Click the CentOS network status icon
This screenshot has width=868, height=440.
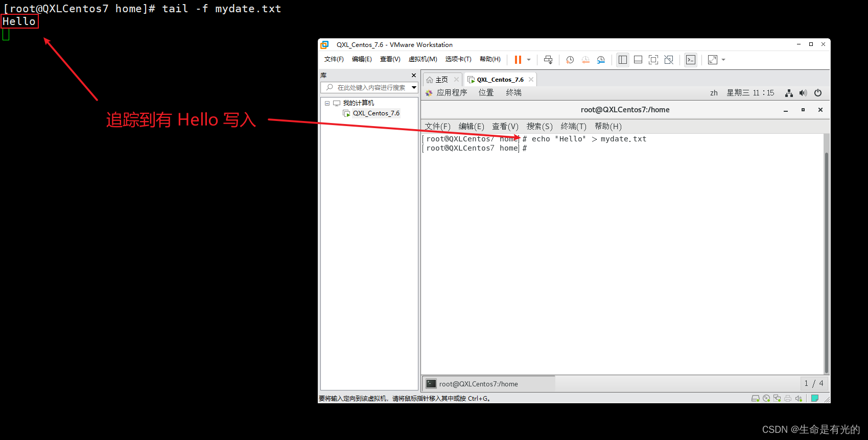[789, 93]
